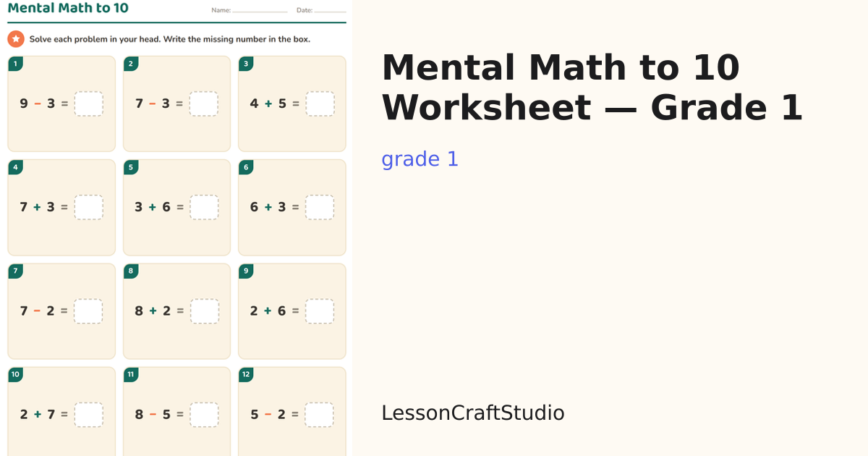Select answer box for 8 + 2

pos(204,311)
